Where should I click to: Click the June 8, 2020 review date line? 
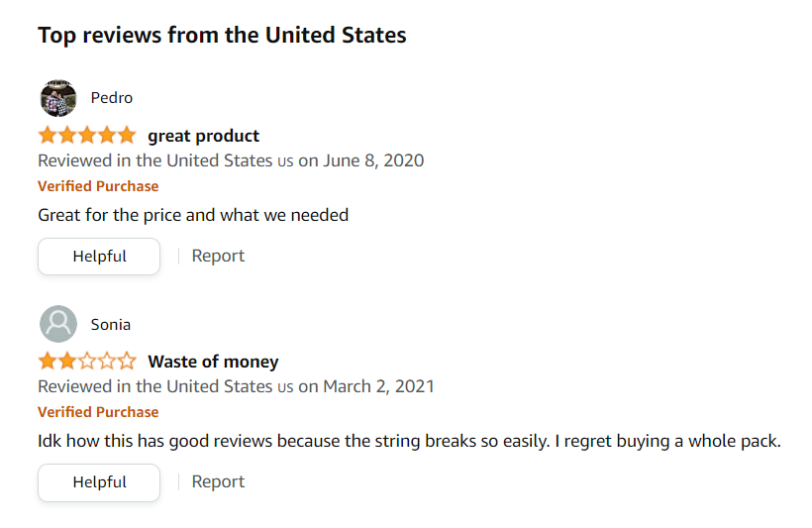coord(231,160)
